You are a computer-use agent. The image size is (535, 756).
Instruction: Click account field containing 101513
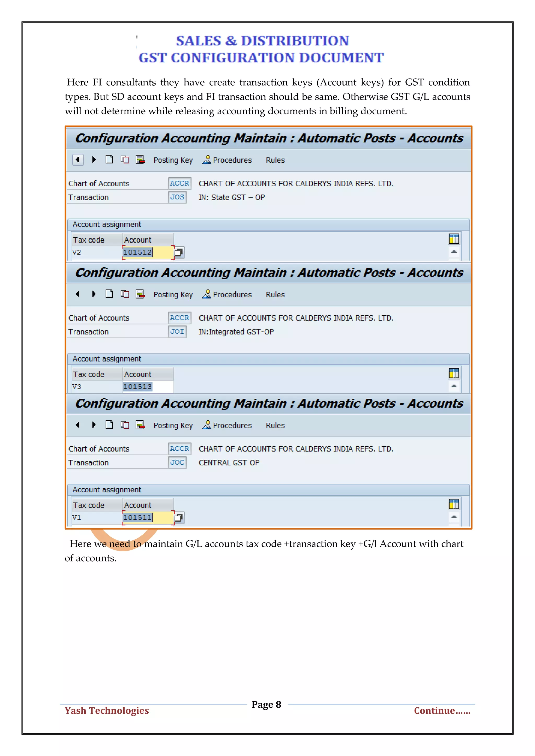[148, 387]
